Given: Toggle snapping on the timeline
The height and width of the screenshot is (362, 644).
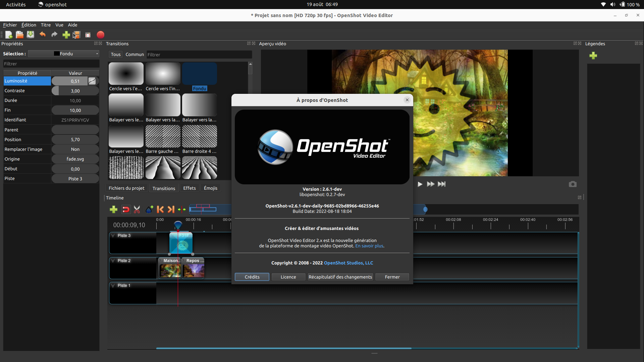Looking at the screenshot, I should click(x=126, y=209).
